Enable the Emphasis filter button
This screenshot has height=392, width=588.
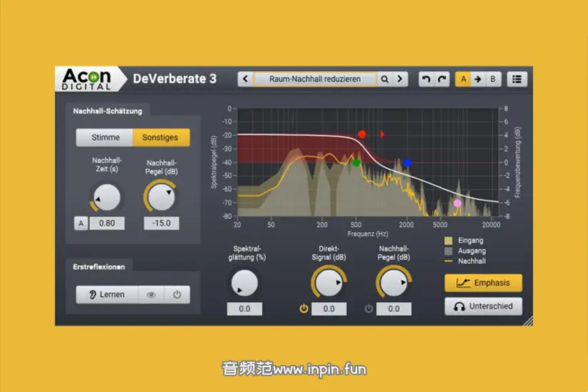[x=483, y=283]
